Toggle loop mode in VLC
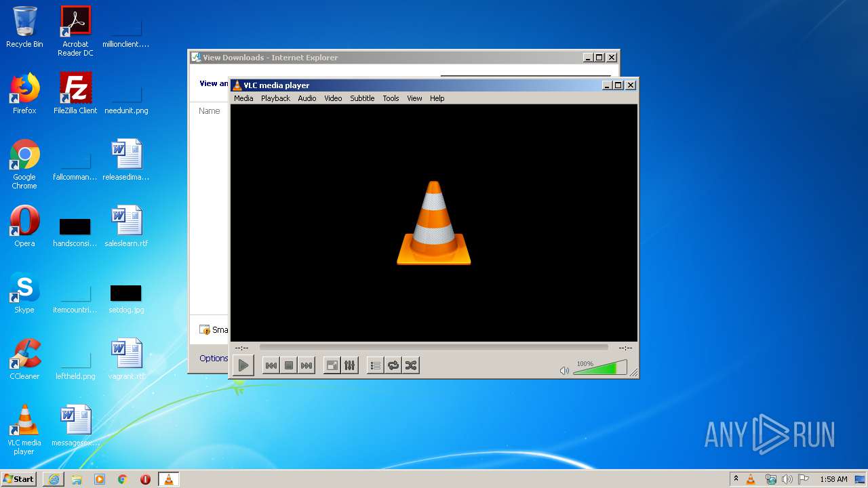Screen dimensions: 868x488 point(393,365)
